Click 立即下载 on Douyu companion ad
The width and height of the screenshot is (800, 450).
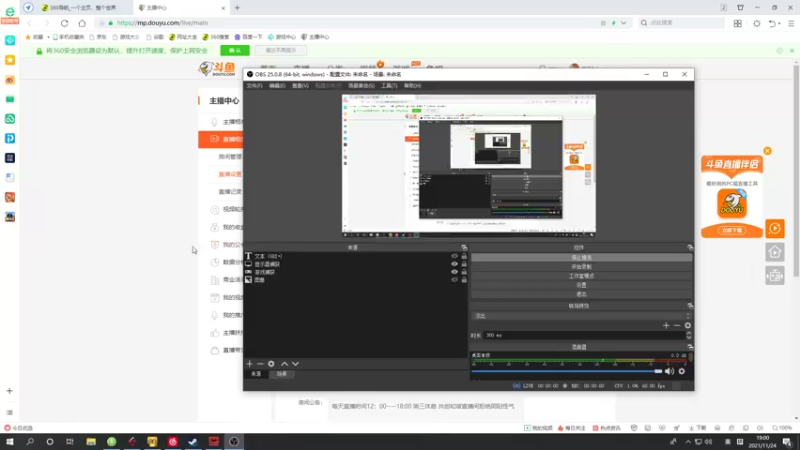point(732,231)
